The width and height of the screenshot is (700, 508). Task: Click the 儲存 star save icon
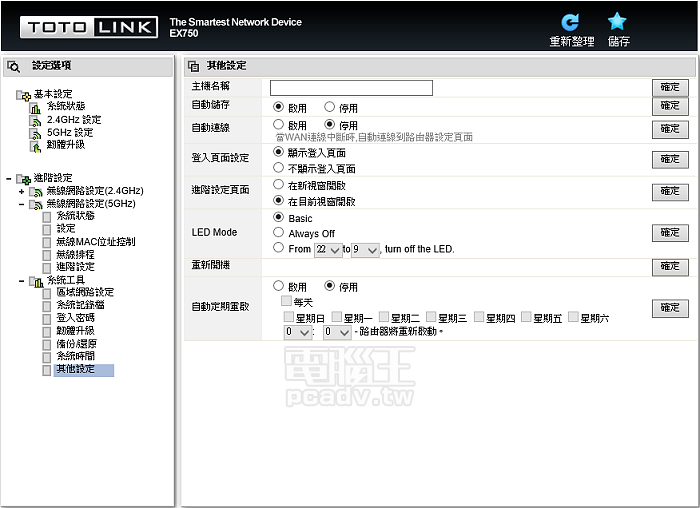(x=618, y=22)
